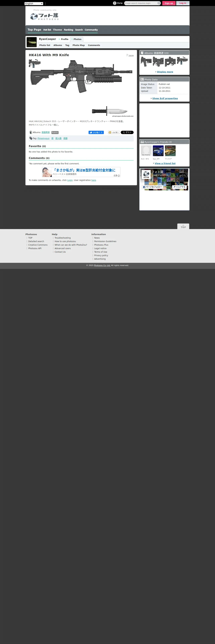Click the search magnifier icon
The height and width of the screenshot is (644, 215).
[159, 3]
